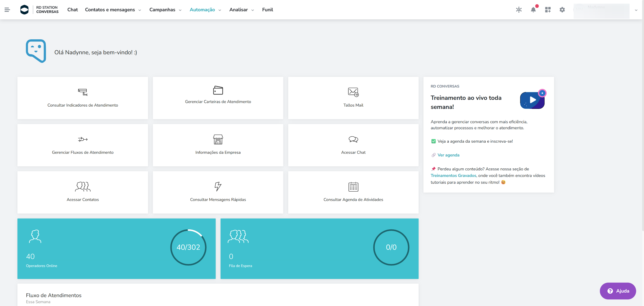Click the apps grid icon
This screenshot has height=306, width=644.
(x=548, y=10)
